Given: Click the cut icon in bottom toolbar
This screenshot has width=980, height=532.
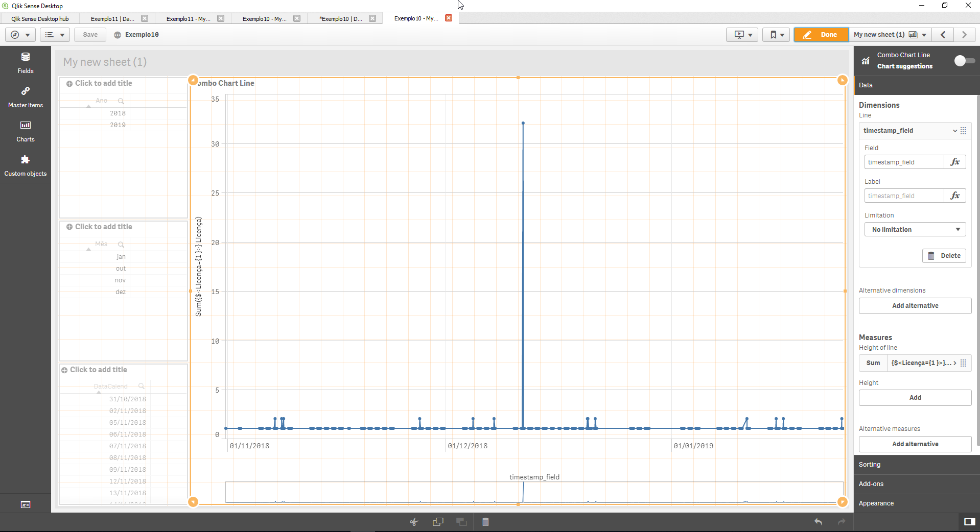Looking at the screenshot, I should pyautogui.click(x=414, y=522).
